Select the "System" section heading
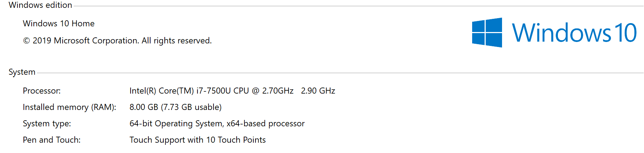644x153 pixels. click(22, 72)
